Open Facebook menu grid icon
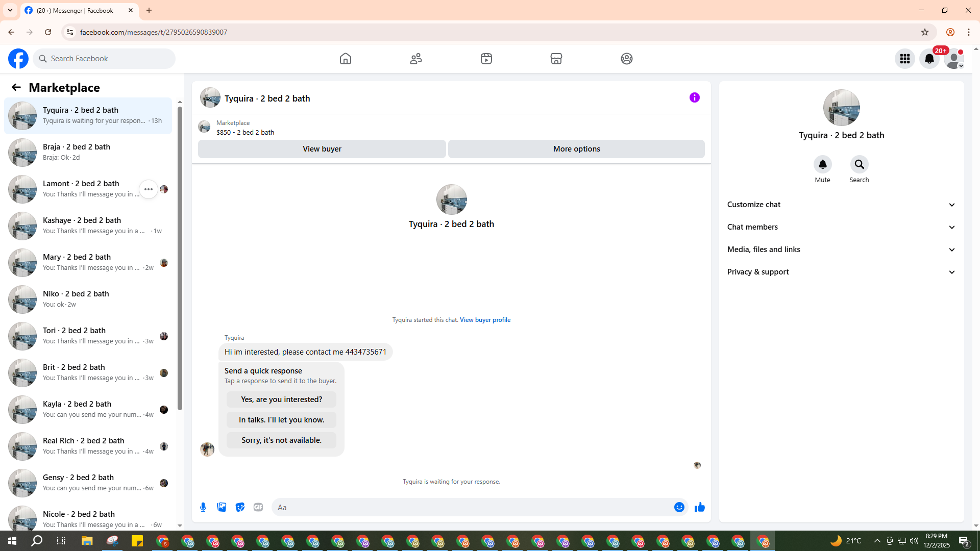Screen dimensions: 980x551 pos(904,59)
